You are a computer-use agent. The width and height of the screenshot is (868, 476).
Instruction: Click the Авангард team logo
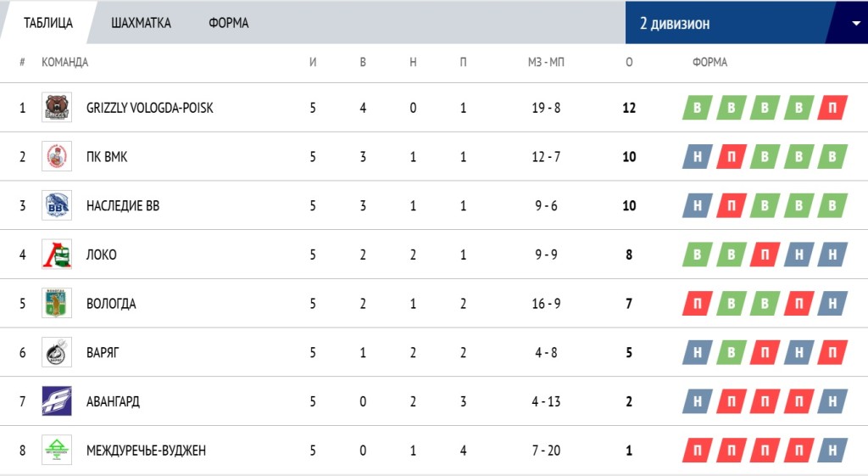tap(57, 401)
